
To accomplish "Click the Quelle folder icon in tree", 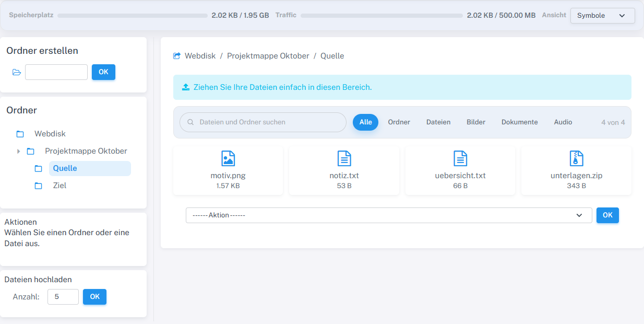I will pos(38,168).
